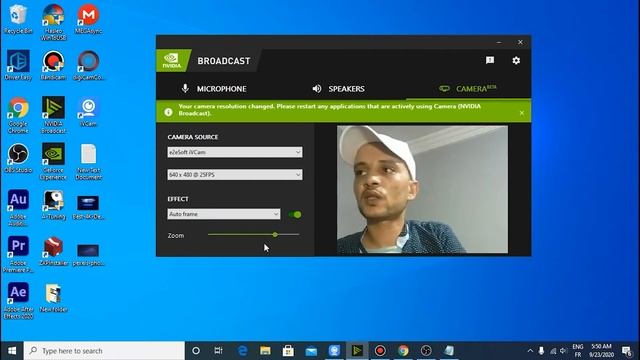Switch to the Microphone tab
Image resolution: width=640 pixels, height=360 pixels.
214,89
